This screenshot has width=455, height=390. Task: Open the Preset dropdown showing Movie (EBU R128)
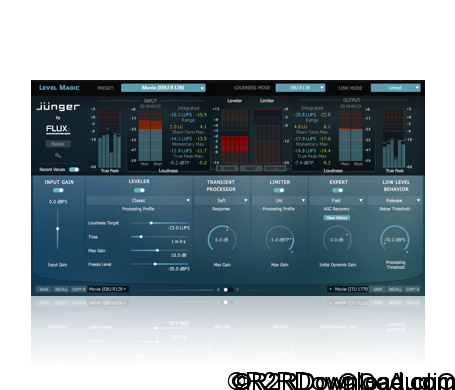click(163, 88)
